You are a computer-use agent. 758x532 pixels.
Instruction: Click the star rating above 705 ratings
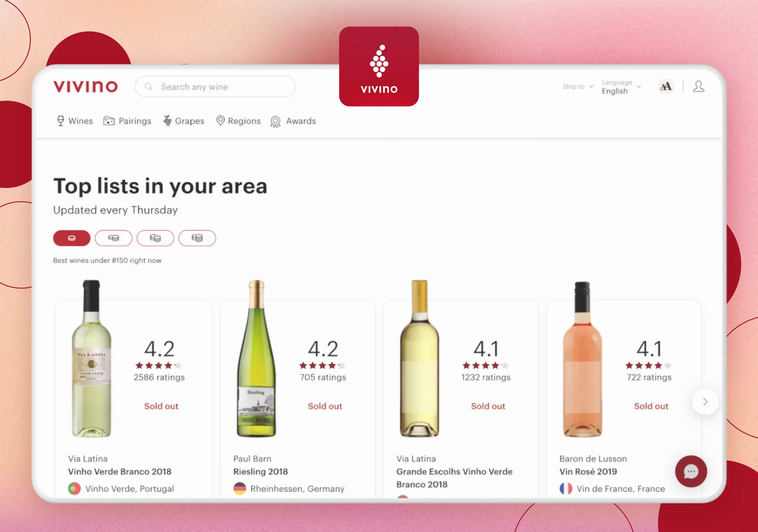pos(322,365)
